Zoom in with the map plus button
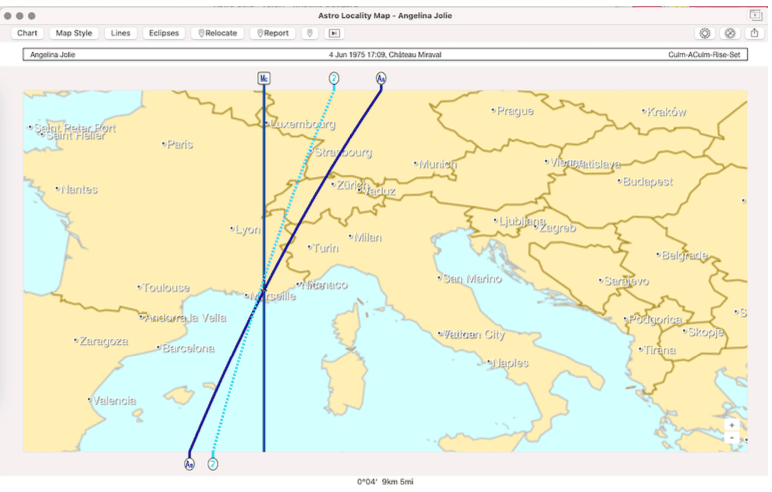Viewport: 772px width, 492px height. pos(732,425)
